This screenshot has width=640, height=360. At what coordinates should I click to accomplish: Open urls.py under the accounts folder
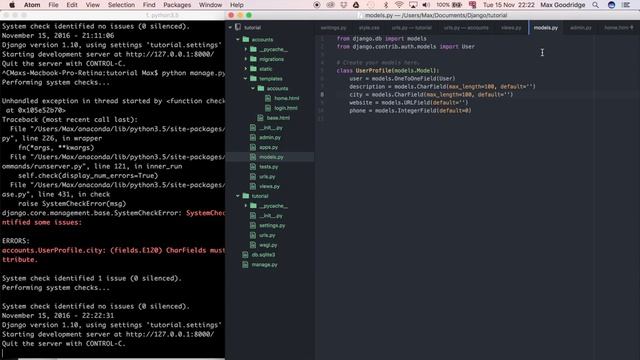point(267,177)
